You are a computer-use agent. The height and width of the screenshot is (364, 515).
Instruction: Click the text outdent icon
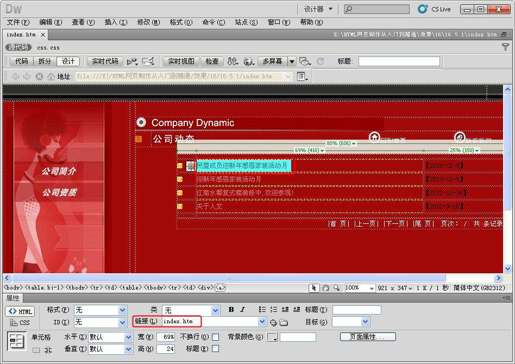(x=285, y=310)
